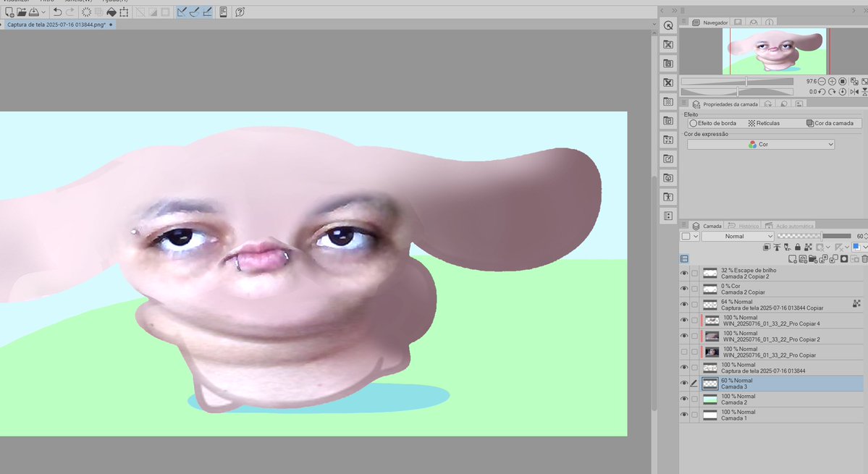The height and width of the screenshot is (474, 868).
Task: Check selection box of WIN_20250716_01_33_22_Pro Copiar 2
Action: pos(694,336)
